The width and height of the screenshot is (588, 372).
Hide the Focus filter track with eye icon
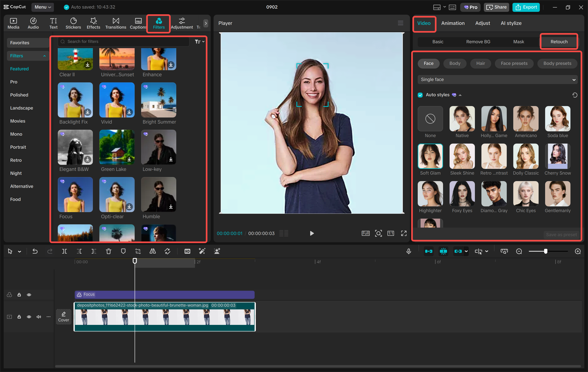[29, 295]
